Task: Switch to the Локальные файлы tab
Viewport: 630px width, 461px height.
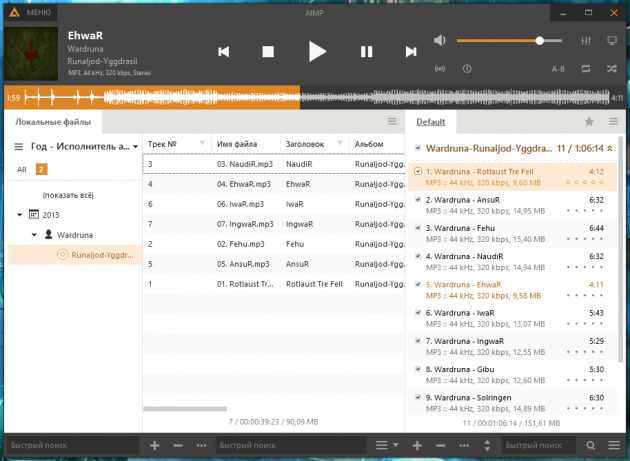Action: pos(52,122)
